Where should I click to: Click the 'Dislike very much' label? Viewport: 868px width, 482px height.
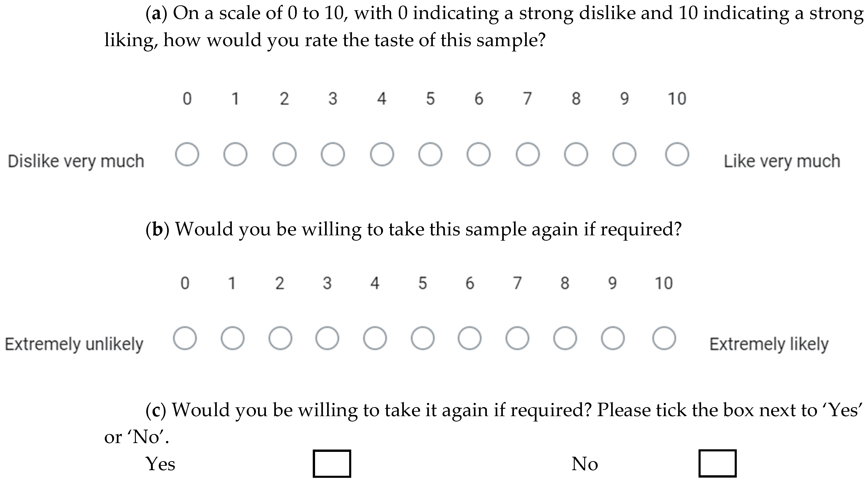coord(76,161)
